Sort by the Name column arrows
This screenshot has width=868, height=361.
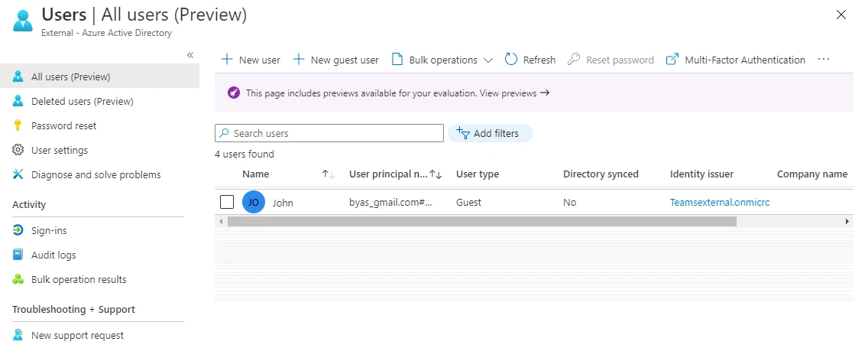click(329, 174)
